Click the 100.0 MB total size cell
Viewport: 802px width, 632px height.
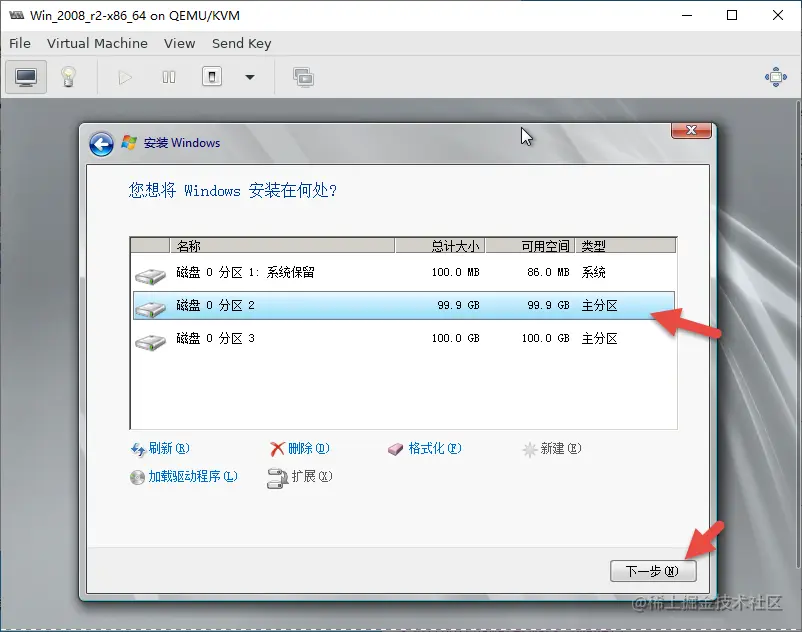(x=455, y=273)
